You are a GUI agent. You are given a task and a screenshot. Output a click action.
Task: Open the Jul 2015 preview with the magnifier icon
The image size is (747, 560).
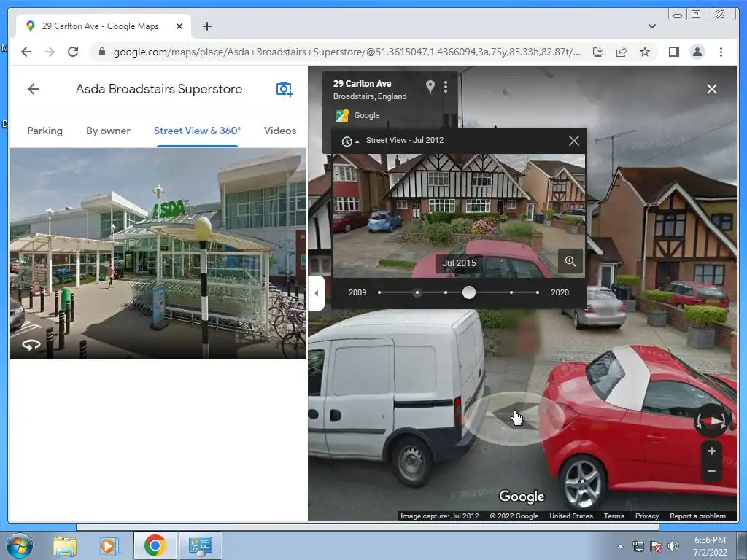pos(570,261)
